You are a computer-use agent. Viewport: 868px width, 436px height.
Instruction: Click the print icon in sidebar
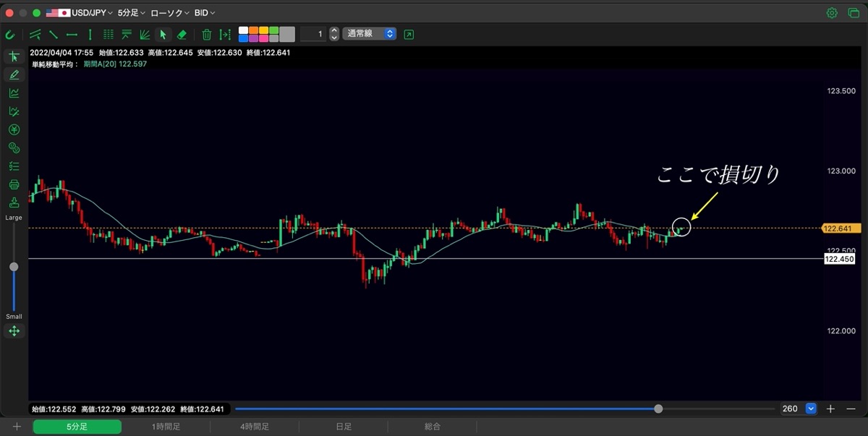(14, 184)
